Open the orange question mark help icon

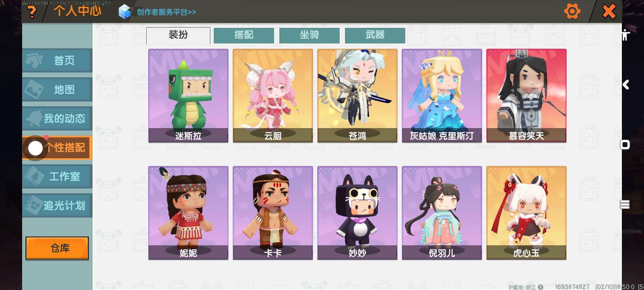31,11
